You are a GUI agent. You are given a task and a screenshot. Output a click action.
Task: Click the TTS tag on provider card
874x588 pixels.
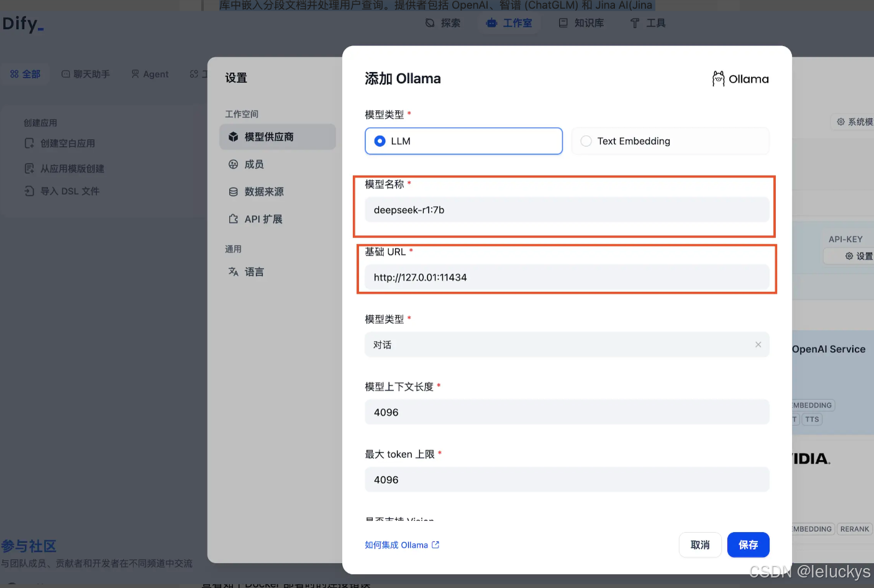(x=812, y=419)
